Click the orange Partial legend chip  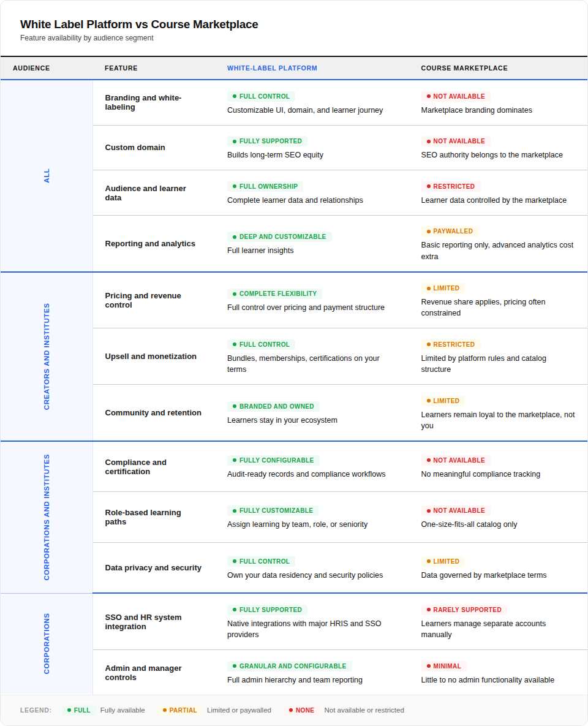179,710
